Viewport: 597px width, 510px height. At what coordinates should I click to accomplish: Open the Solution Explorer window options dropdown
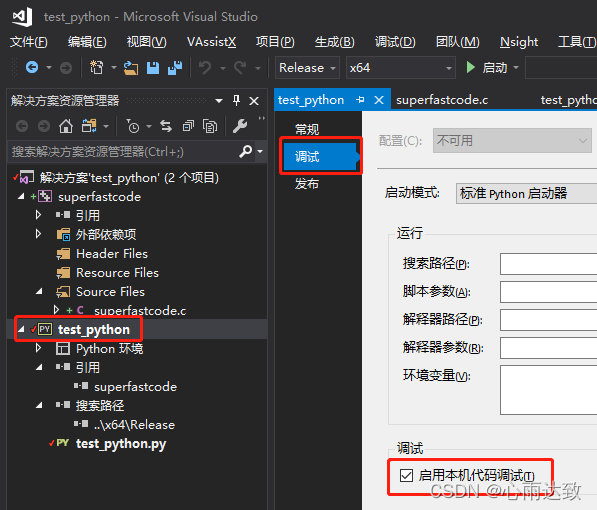pyautogui.click(x=219, y=101)
